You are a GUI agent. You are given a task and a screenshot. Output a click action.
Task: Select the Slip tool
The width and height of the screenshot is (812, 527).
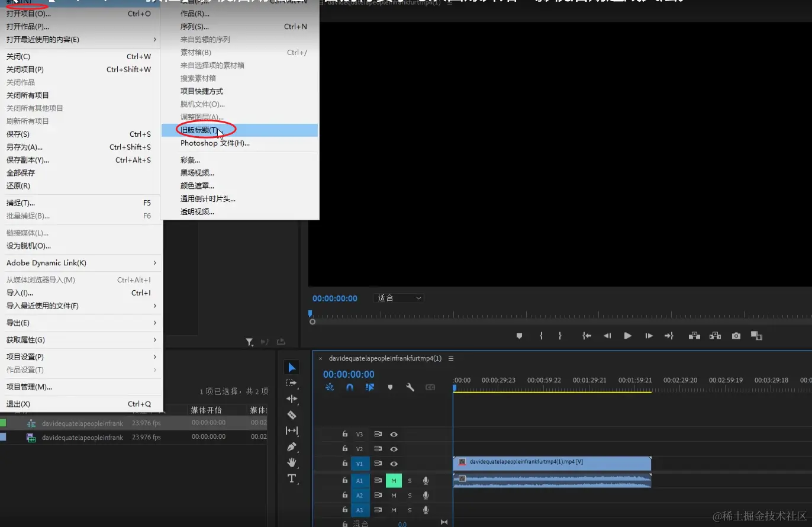click(292, 430)
